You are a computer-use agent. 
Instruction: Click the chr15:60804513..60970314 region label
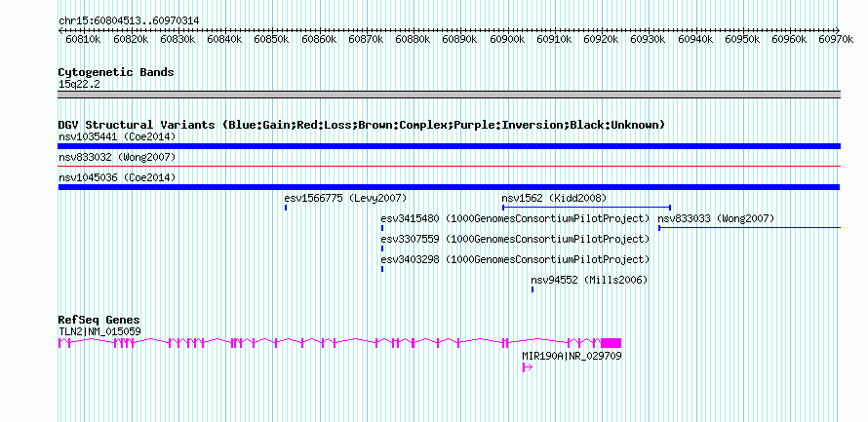click(129, 21)
